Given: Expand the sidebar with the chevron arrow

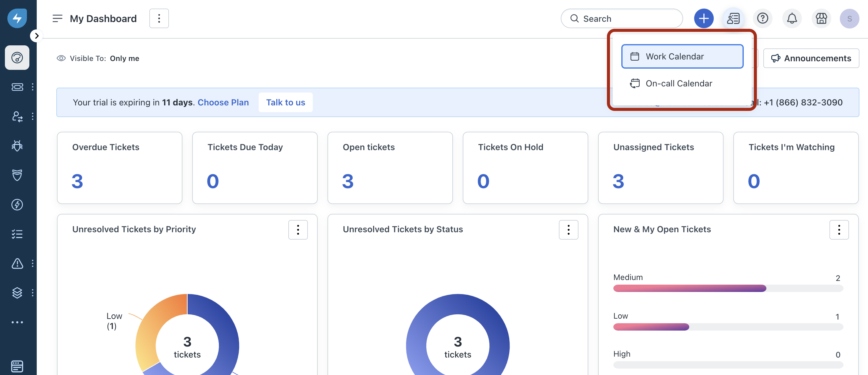Looking at the screenshot, I should click(36, 36).
